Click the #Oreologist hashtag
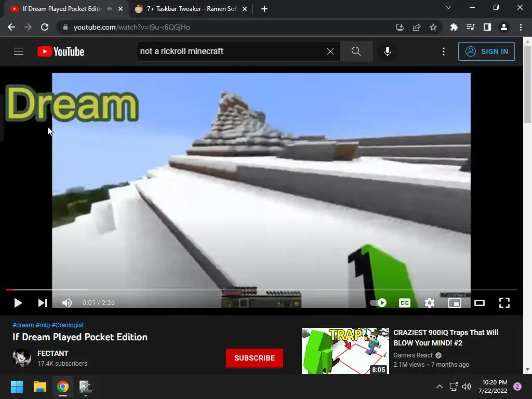Screen dimensions: 532x399 [68, 325]
